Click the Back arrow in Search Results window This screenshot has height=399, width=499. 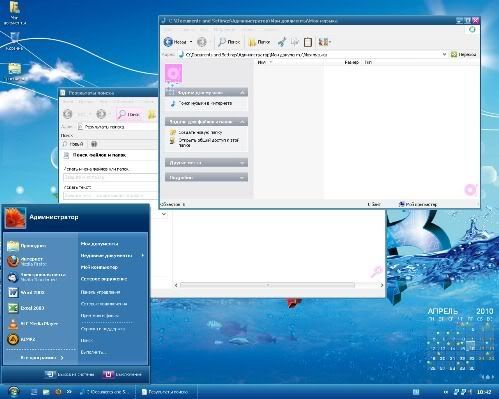[x=68, y=114]
